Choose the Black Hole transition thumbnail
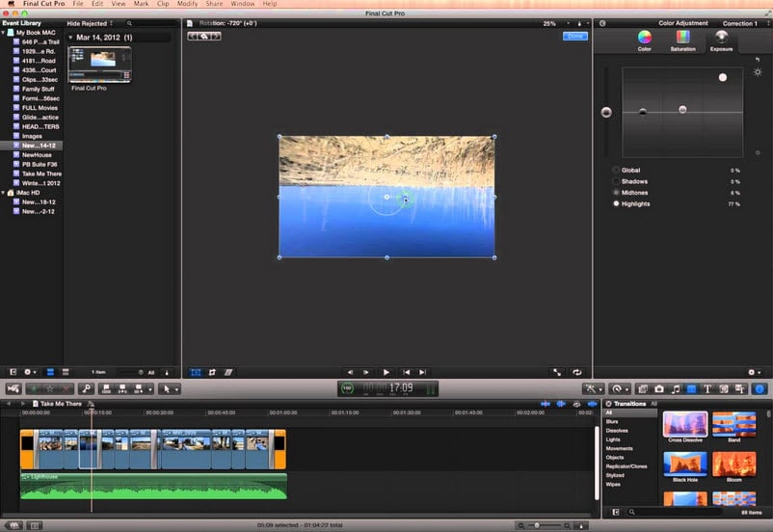The width and height of the screenshot is (773, 532). 685,465
